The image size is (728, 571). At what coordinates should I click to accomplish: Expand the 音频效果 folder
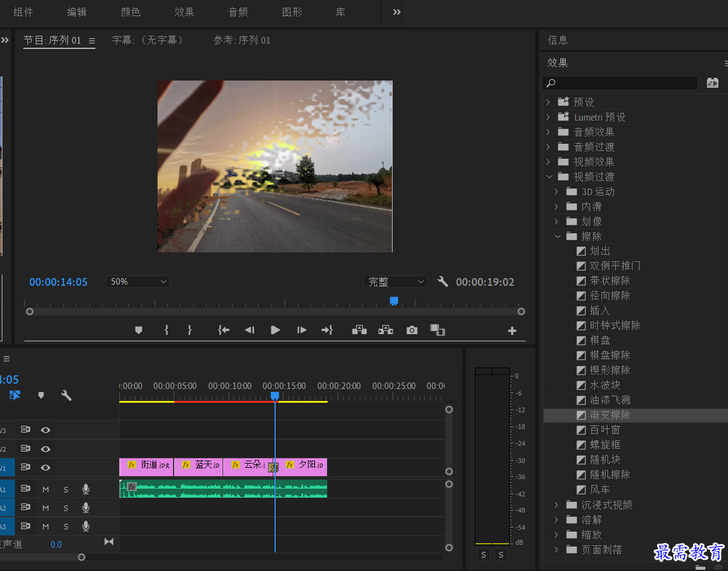pyautogui.click(x=548, y=132)
